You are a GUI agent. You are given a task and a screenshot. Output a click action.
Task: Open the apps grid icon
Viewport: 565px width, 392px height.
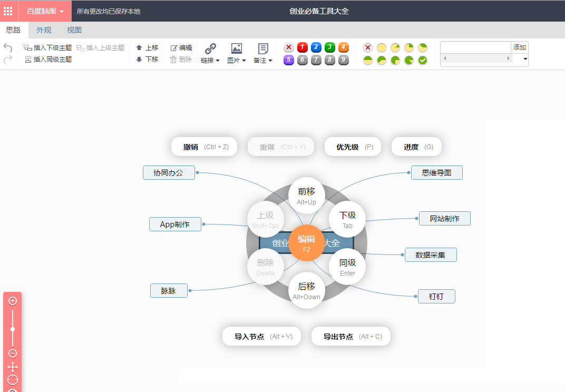[x=8, y=11]
